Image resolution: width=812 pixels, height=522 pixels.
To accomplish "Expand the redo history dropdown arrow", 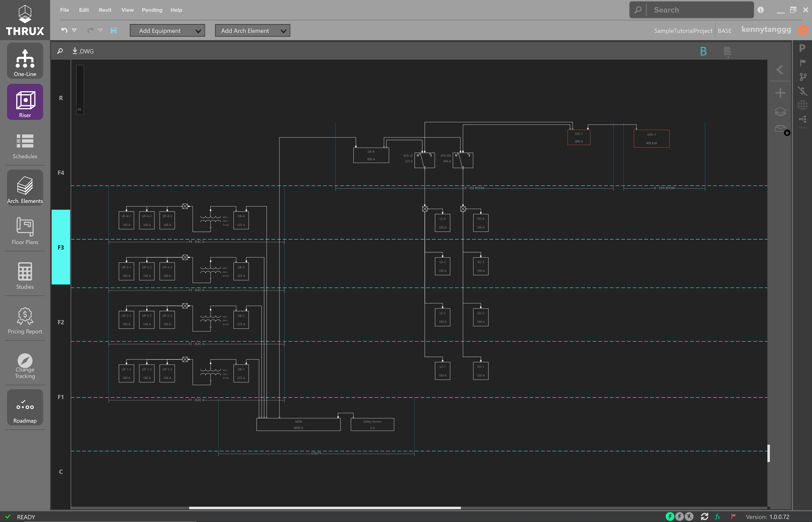I will click(100, 30).
